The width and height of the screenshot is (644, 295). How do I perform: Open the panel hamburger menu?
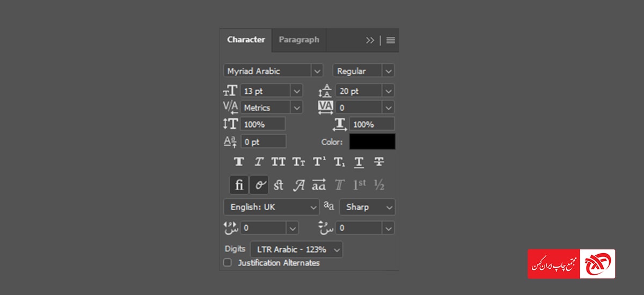(391, 40)
